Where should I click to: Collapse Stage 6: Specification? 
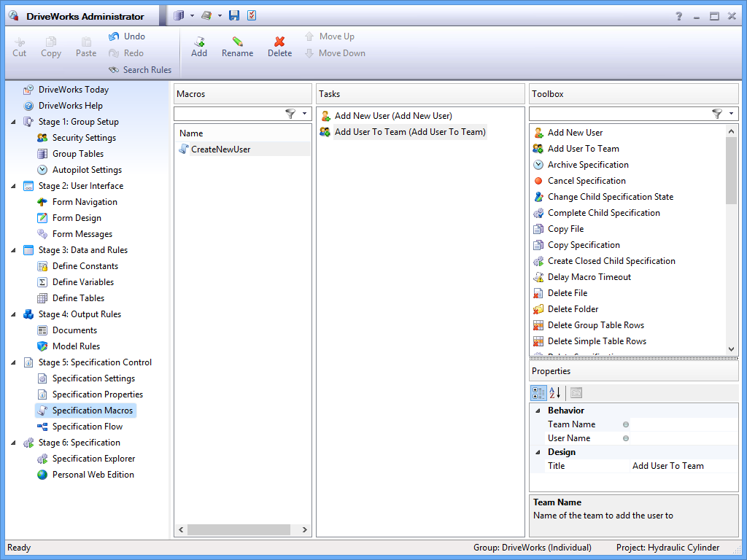pos(13,443)
